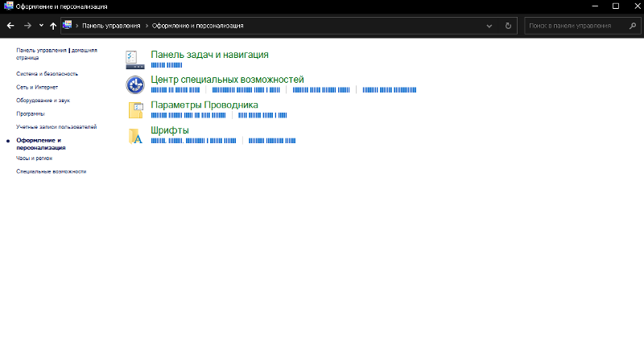The image size is (644, 358).
Task: Refresh the Control Panel view
Action: coord(508,26)
